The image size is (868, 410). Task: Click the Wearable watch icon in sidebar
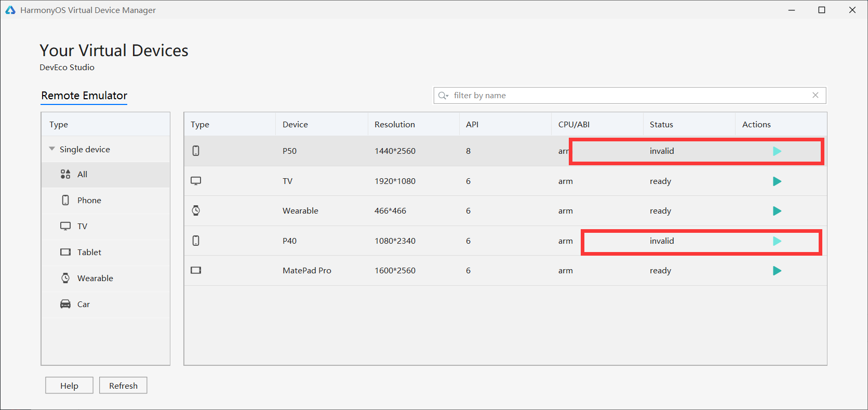point(65,278)
